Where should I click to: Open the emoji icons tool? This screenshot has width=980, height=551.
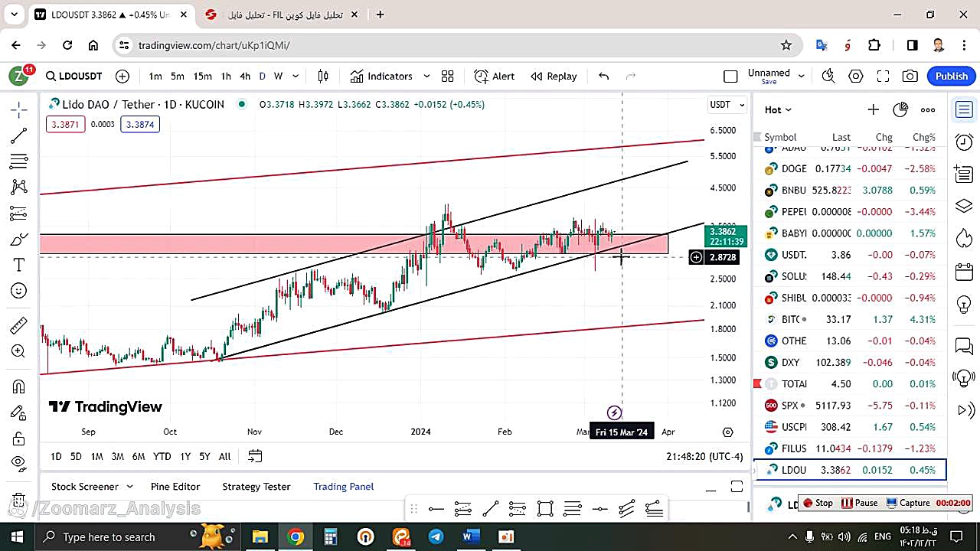(x=19, y=291)
